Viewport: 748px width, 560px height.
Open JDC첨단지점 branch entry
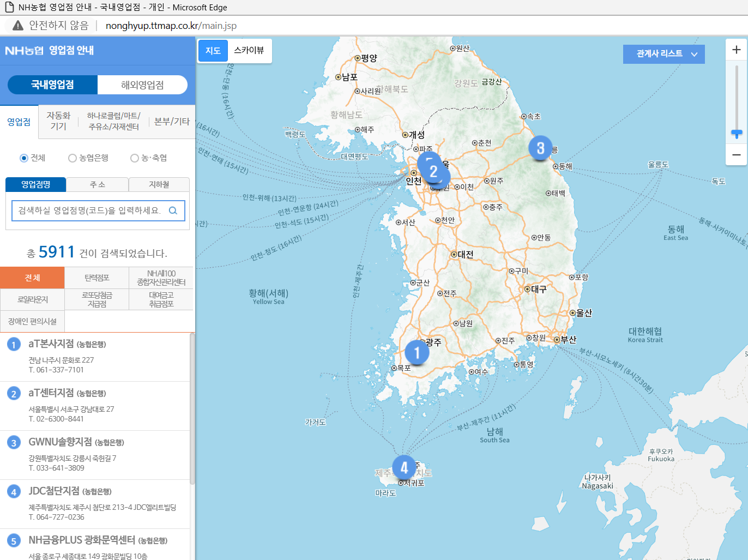point(95,504)
